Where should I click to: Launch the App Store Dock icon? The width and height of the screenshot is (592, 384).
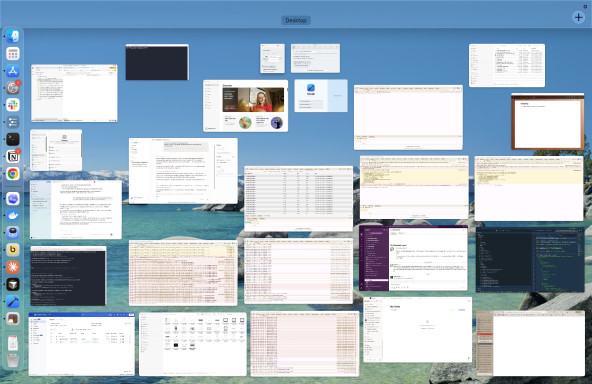[x=13, y=71]
